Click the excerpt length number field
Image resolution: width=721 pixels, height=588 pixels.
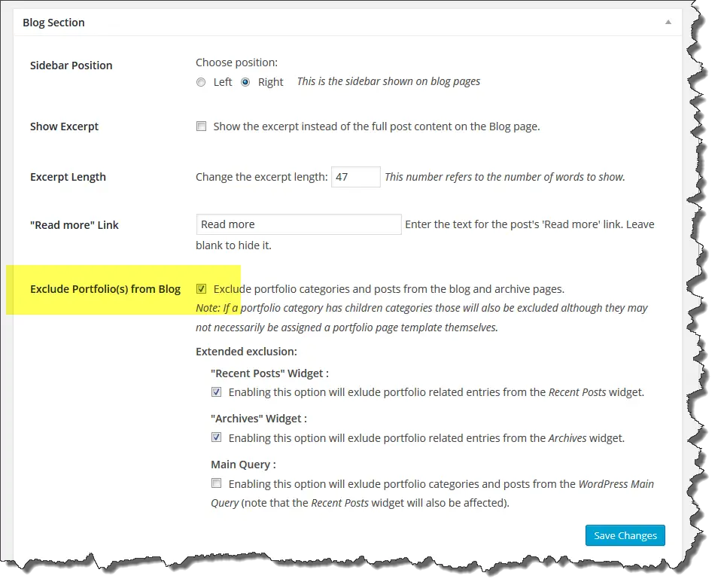tap(355, 177)
